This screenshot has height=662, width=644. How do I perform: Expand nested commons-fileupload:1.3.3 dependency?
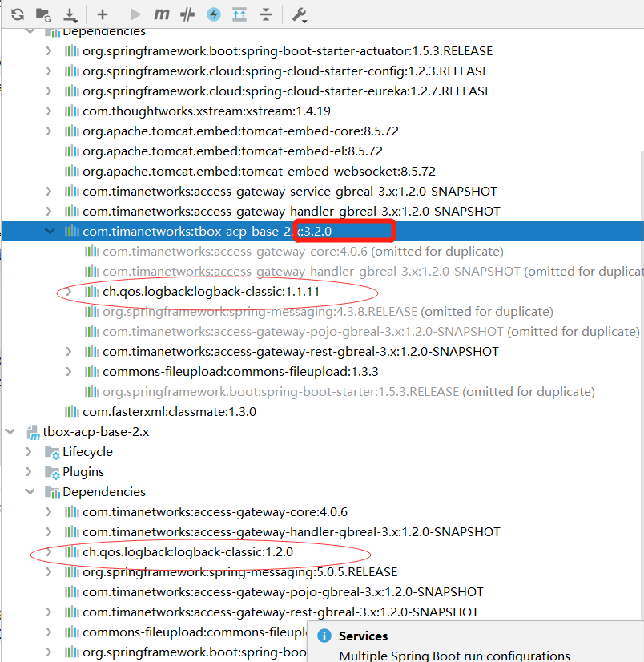click(x=69, y=372)
